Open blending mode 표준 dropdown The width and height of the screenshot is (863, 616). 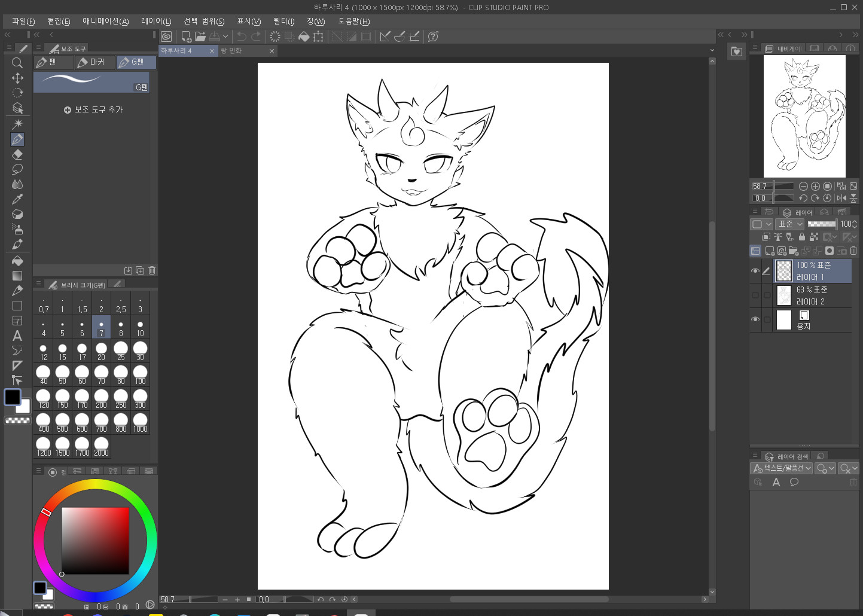click(x=790, y=224)
